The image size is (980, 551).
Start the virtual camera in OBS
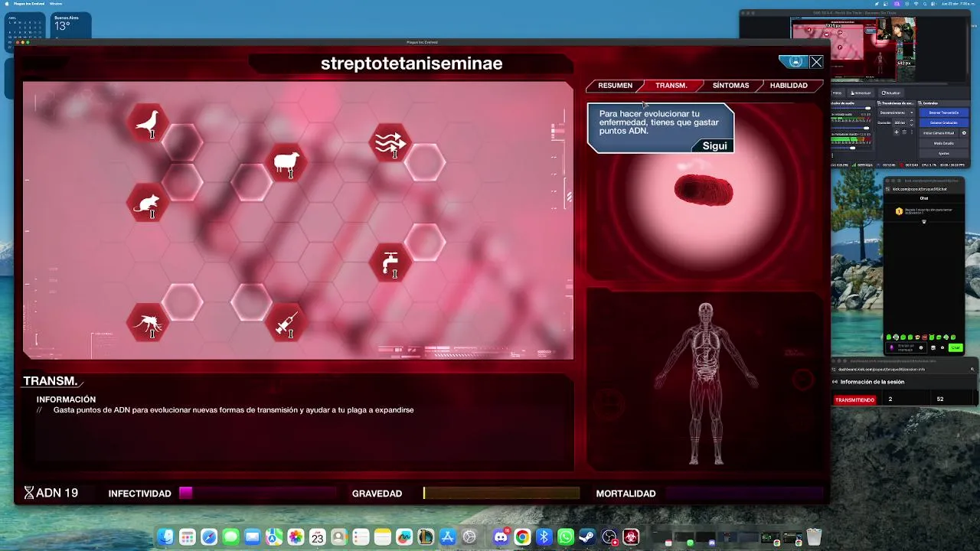(939, 133)
